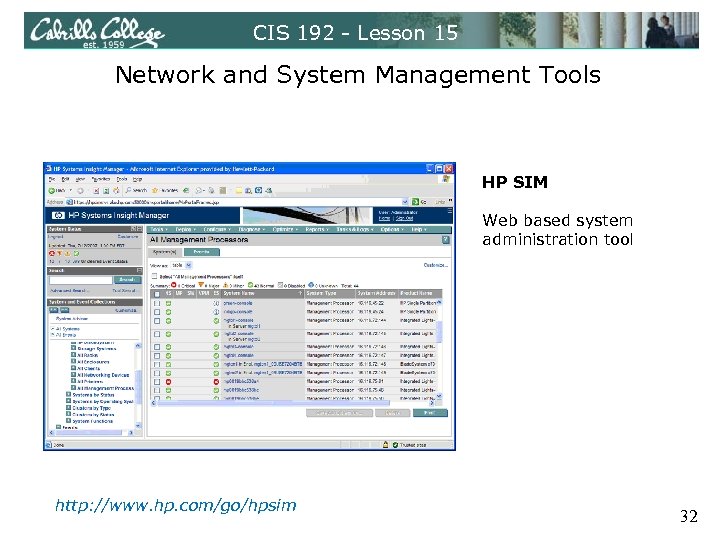Screen dimensions: 720x540
Task: Click the IE Home toolbar icon
Action: tap(116, 190)
